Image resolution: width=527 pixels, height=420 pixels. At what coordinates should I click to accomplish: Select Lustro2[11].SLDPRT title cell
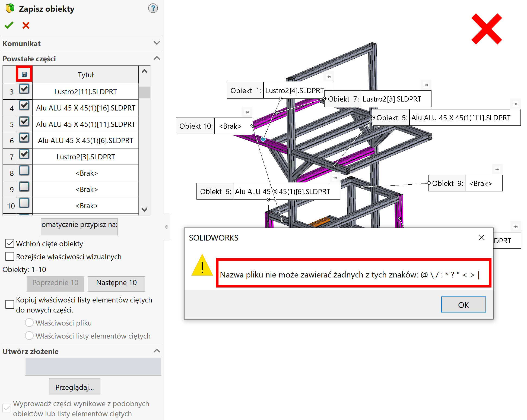click(x=85, y=91)
